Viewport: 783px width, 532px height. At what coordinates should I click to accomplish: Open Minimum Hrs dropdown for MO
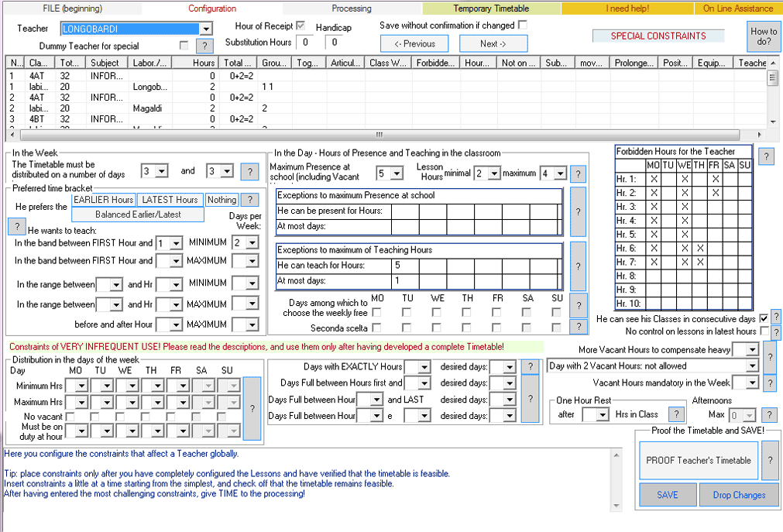pos(82,386)
